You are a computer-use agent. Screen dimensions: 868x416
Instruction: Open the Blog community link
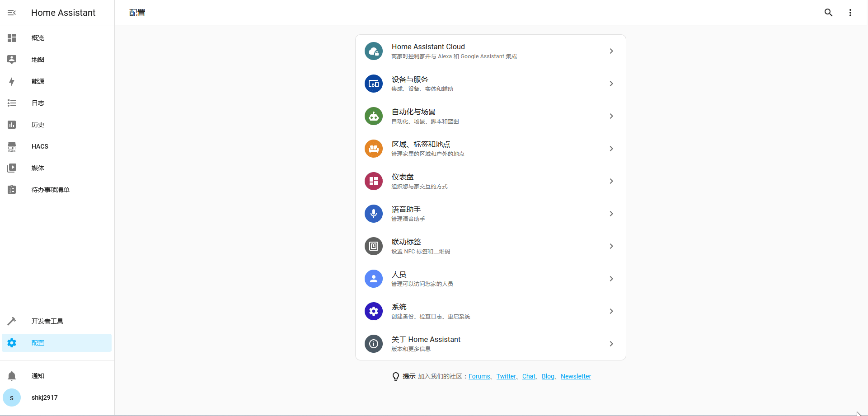pos(548,376)
